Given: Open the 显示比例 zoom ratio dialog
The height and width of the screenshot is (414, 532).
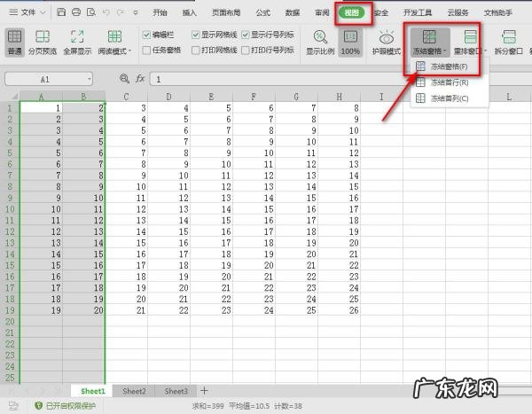Looking at the screenshot, I should (320, 43).
